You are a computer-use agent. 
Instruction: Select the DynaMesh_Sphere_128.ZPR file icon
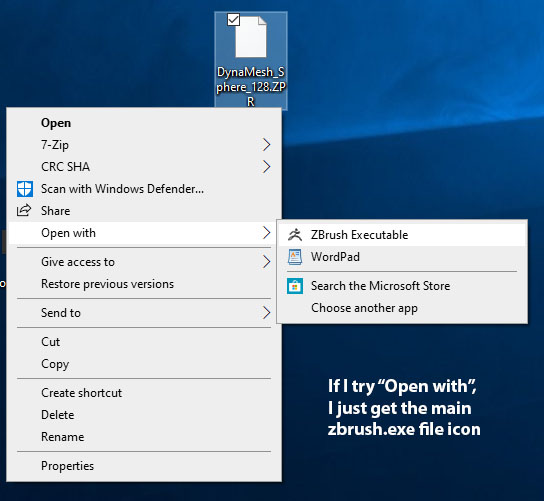pyautogui.click(x=251, y=37)
